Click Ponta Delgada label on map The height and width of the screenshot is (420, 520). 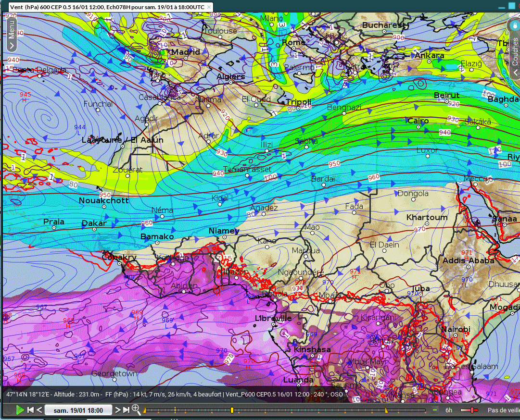(x=39, y=70)
